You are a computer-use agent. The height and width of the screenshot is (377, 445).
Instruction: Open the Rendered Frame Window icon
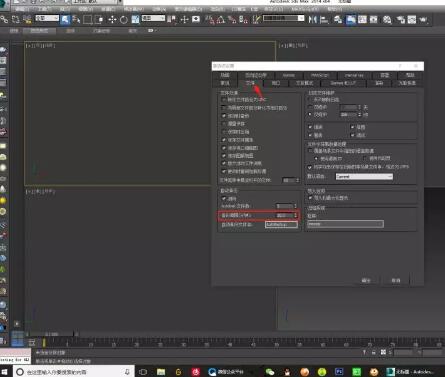(412, 20)
